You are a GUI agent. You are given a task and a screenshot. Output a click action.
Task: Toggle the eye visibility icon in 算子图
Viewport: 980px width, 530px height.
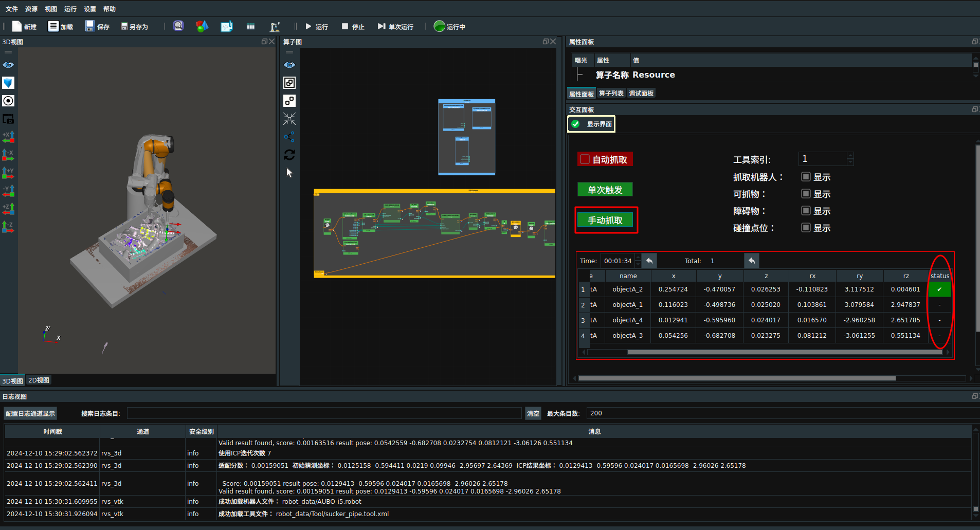coord(289,65)
